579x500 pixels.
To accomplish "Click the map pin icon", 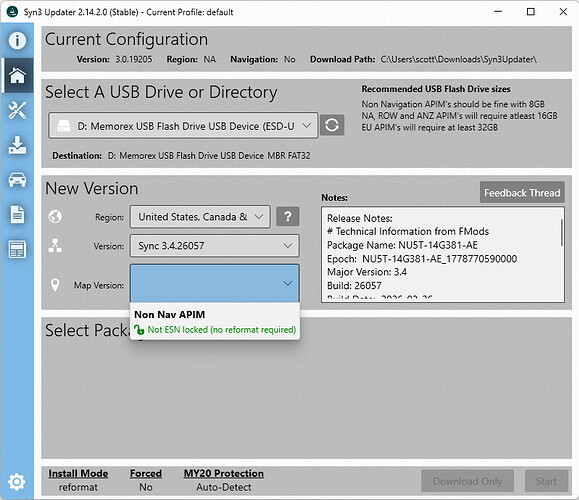I will [x=55, y=285].
